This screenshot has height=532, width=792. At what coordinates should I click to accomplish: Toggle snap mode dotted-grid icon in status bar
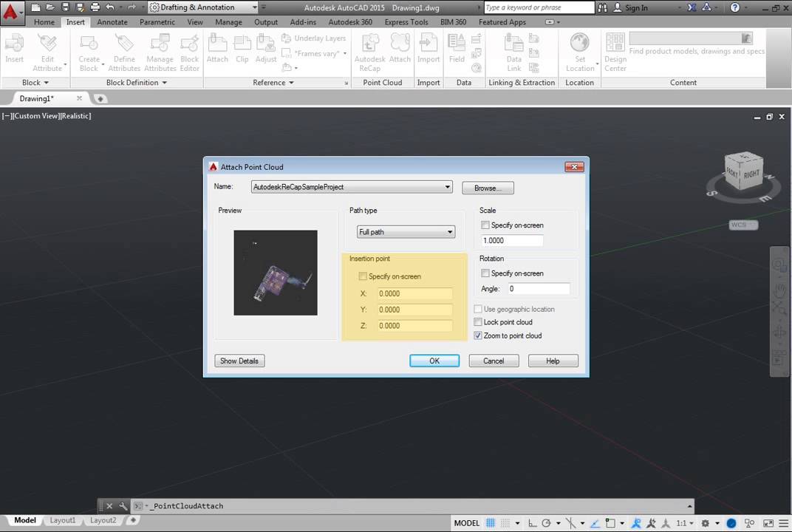[x=505, y=523]
